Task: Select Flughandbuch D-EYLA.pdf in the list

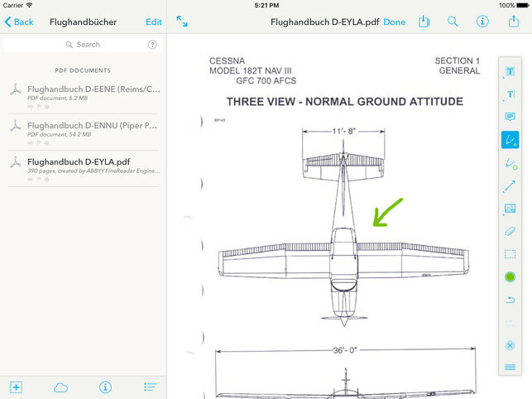Action: coord(84,168)
